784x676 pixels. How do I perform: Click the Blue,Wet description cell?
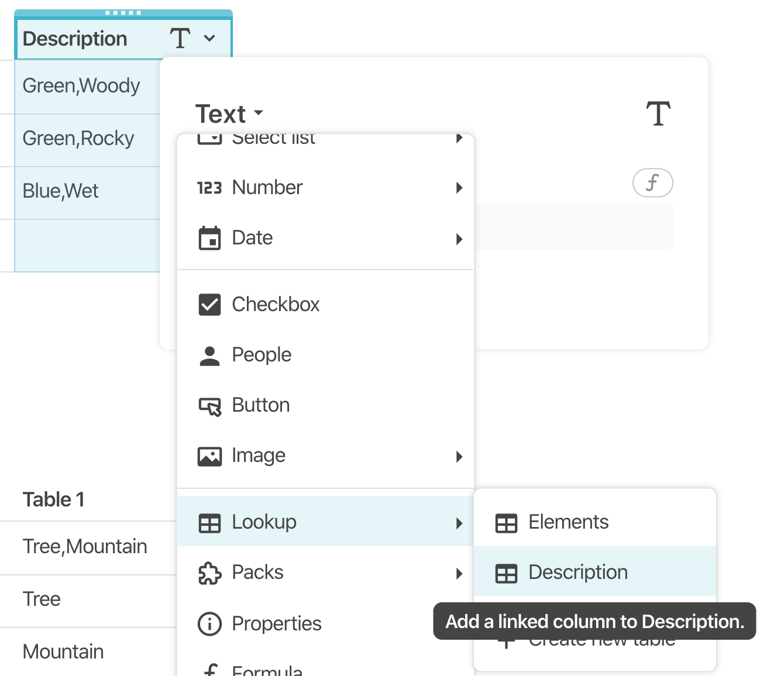click(61, 191)
